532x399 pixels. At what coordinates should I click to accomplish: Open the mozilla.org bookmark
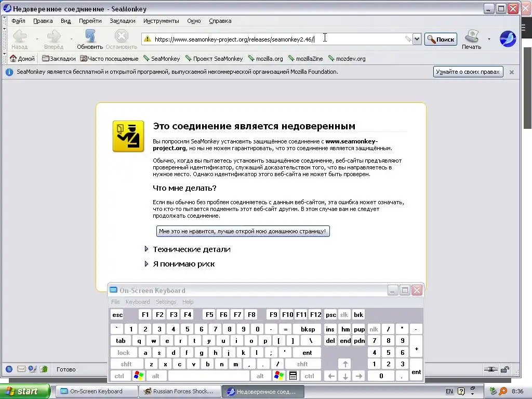click(265, 59)
